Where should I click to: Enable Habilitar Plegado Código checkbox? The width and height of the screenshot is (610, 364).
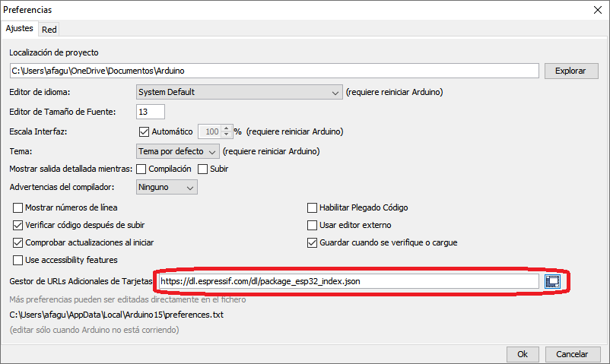click(x=312, y=207)
